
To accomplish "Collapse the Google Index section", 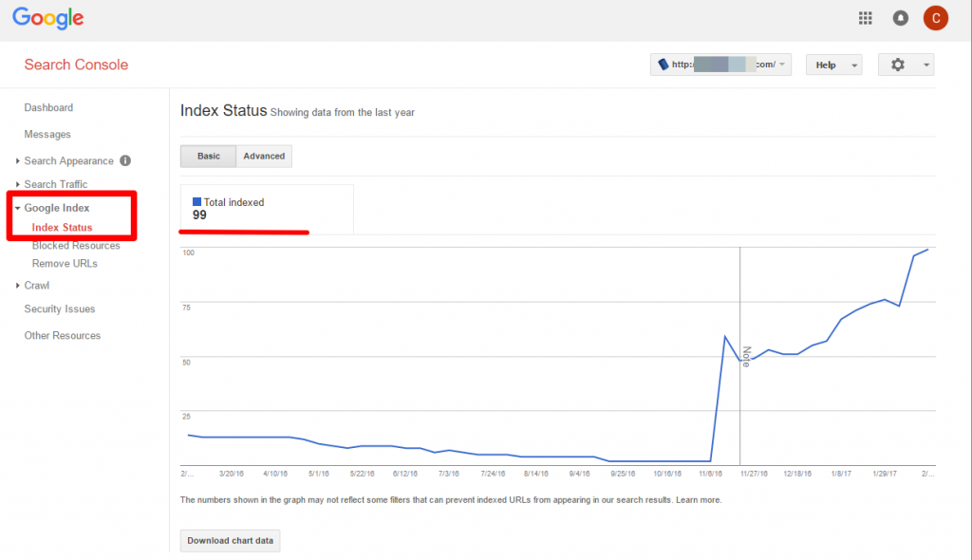I will pyautogui.click(x=57, y=207).
